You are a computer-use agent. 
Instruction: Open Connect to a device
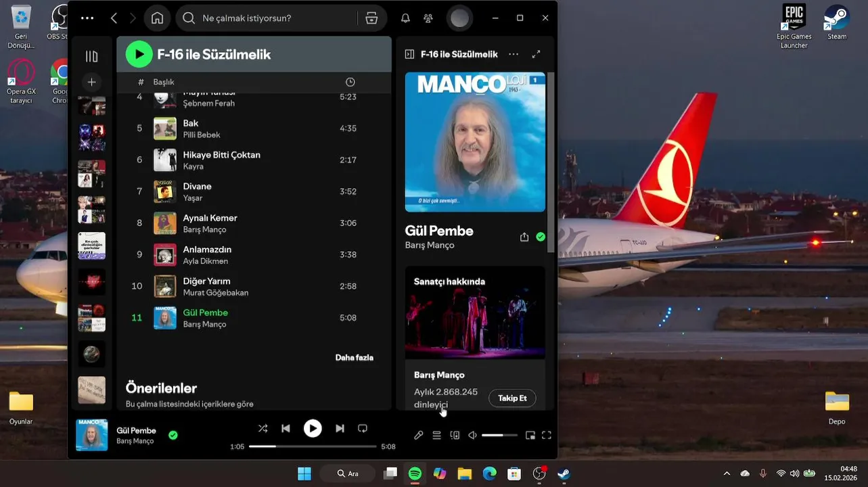coord(455,435)
